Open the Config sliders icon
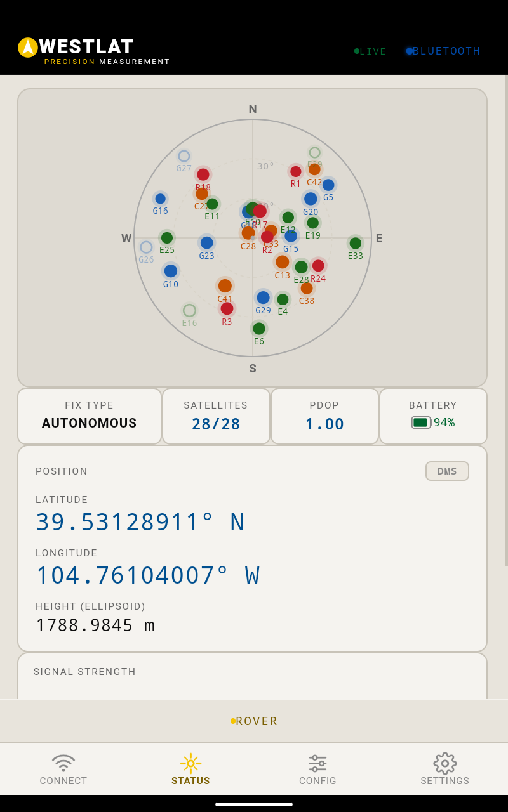508x812 pixels. [317, 763]
